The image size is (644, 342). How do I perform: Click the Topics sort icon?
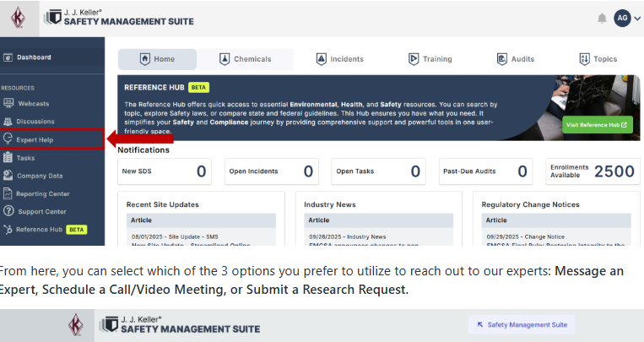pyautogui.click(x=584, y=59)
